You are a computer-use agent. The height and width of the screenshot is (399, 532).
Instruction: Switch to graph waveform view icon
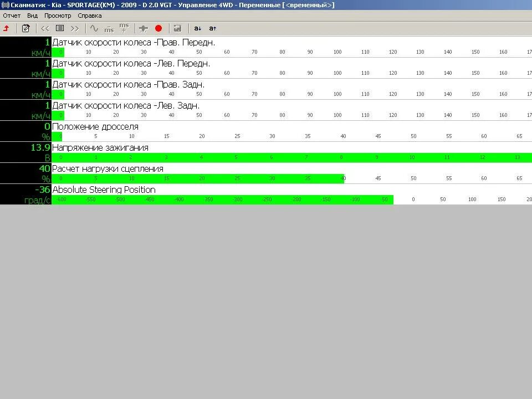coord(94,28)
